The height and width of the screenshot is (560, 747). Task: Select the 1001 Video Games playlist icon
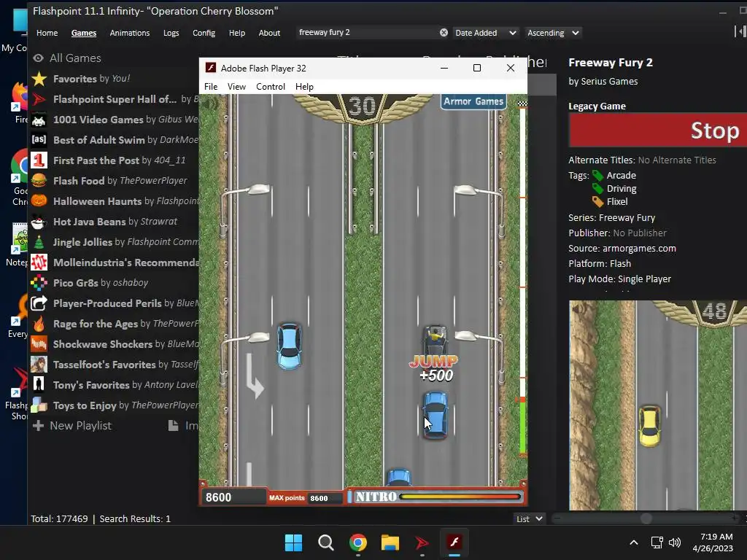tap(39, 120)
